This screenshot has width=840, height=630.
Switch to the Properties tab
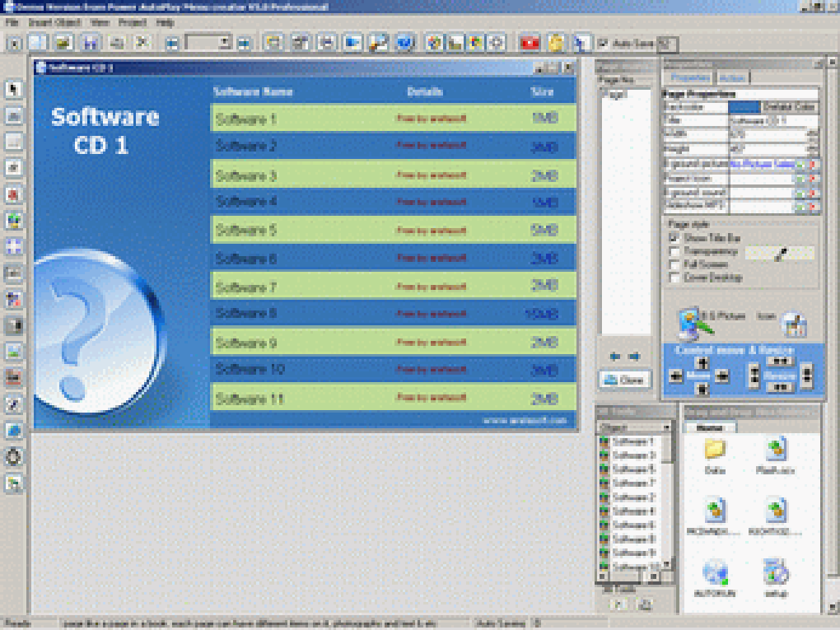pyautogui.click(x=690, y=77)
